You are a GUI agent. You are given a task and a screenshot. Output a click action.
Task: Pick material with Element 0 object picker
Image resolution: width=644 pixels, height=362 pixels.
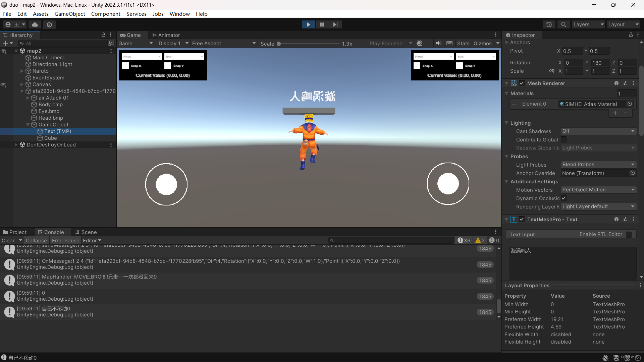(x=630, y=104)
